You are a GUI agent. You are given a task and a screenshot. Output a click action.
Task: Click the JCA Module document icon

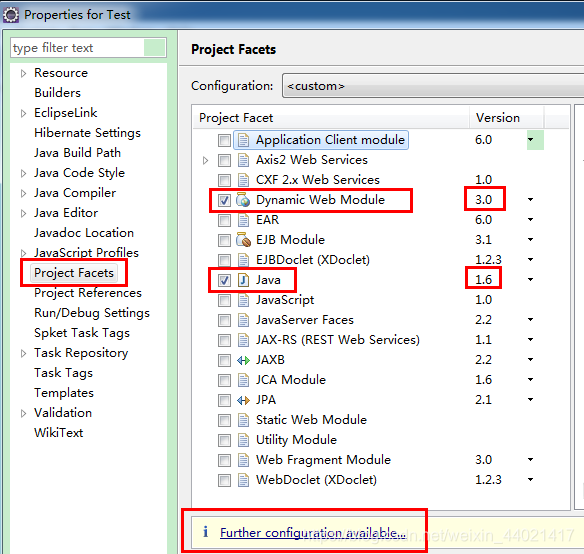point(243,380)
